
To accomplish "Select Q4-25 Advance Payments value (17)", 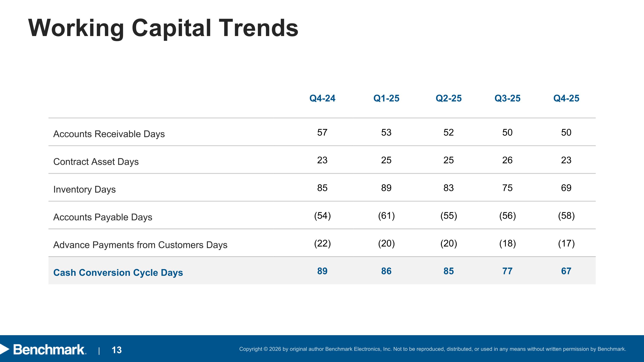I will click(x=566, y=243).
